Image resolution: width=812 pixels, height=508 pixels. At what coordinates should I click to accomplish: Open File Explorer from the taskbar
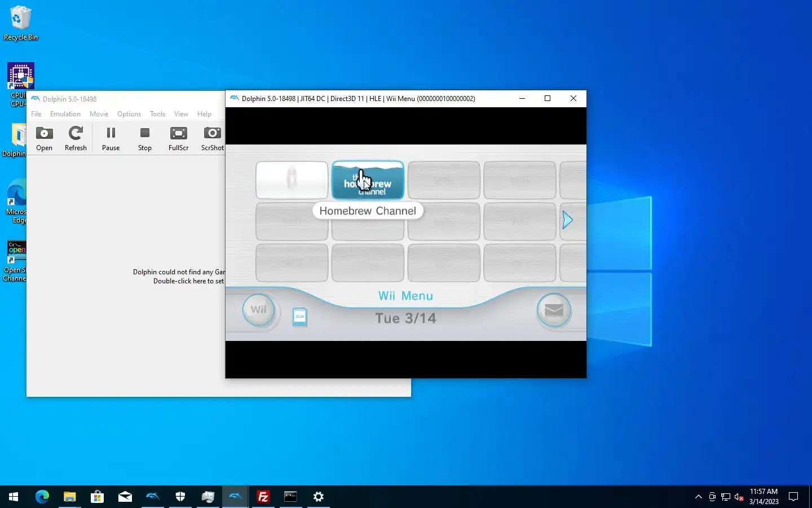click(x=69, y=497)
